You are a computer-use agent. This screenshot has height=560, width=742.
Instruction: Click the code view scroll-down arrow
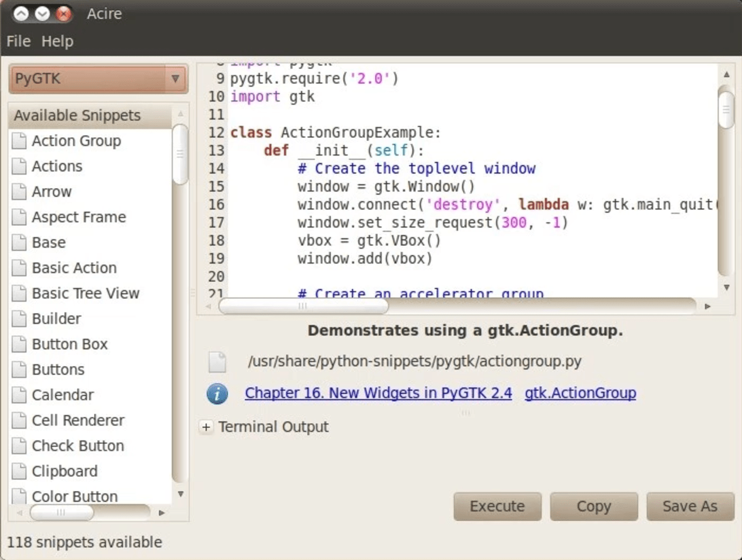726,288
